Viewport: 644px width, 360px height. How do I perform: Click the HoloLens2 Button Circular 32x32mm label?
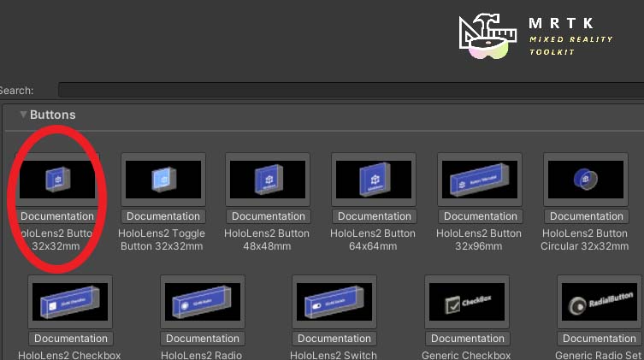[x=584, y=239]
